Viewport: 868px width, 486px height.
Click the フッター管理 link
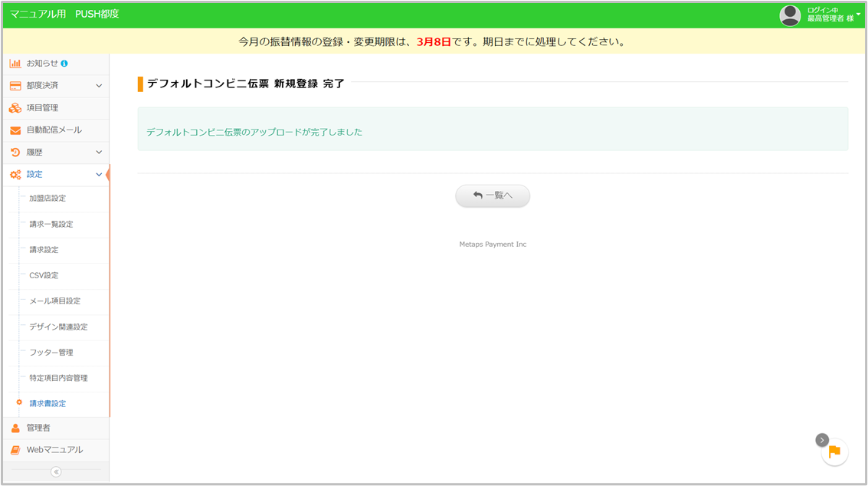pos(51,353)
